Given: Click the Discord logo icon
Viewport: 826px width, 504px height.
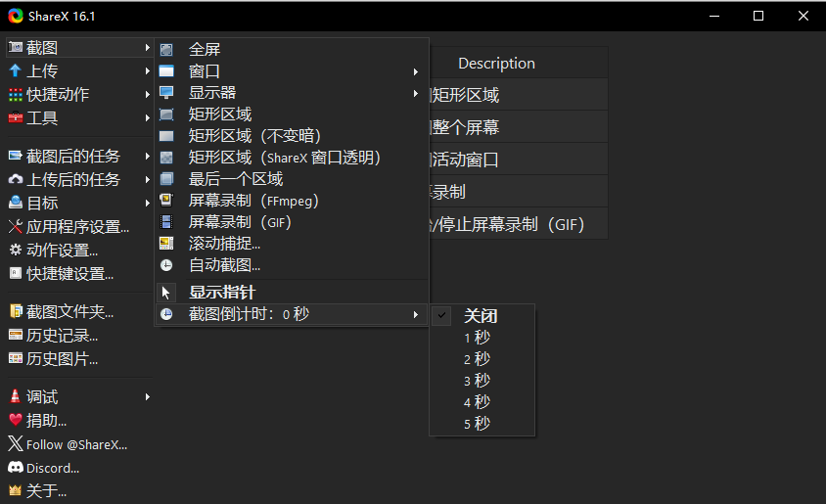Looking at the screenshot, I should pyautogui.click(x=16, y=467).
